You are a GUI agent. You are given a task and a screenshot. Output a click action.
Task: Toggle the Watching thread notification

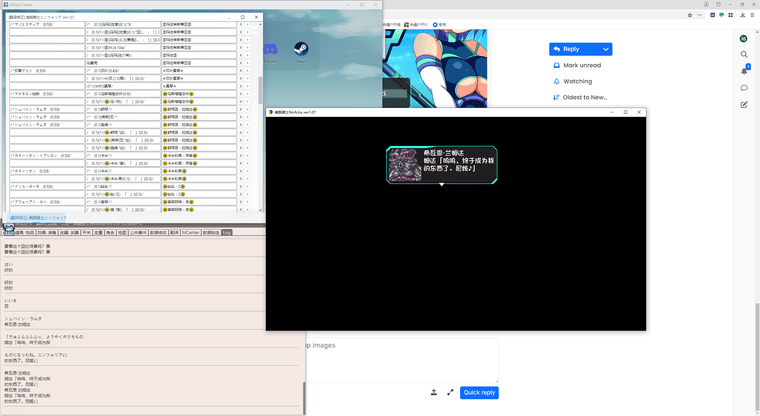572,81
